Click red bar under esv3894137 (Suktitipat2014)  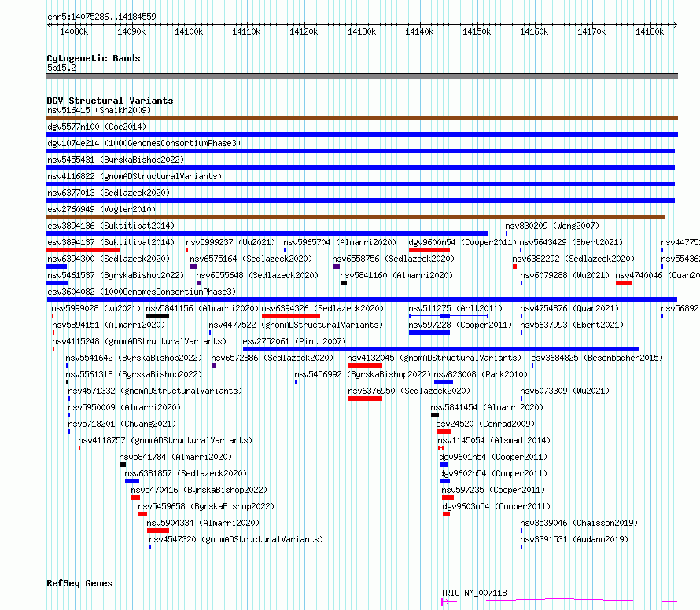pyautogui.click(x=83, y=250)
